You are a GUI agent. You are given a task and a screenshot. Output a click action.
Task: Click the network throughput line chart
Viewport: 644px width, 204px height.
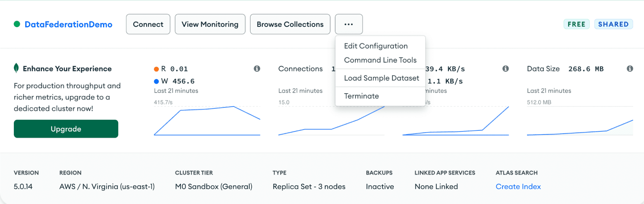456,120
